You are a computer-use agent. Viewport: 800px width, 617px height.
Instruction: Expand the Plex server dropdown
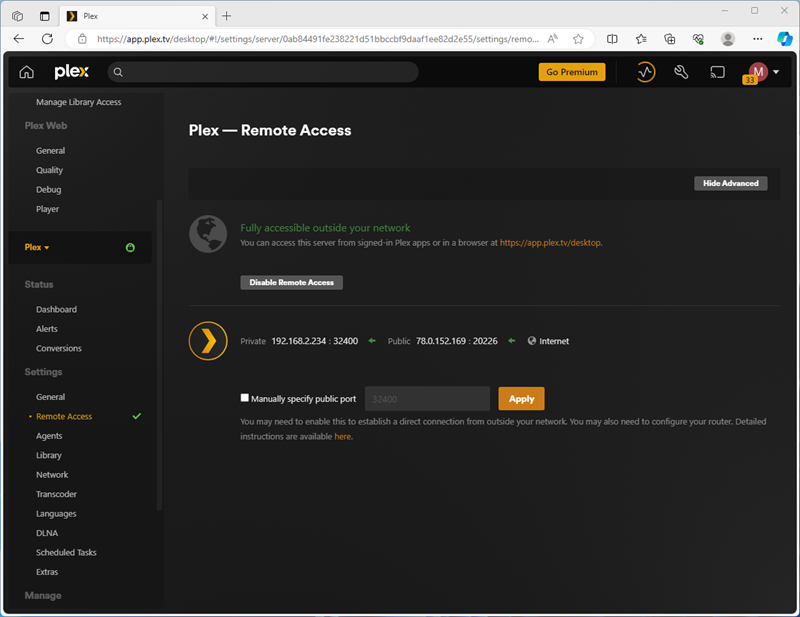(x=37, y=247)
